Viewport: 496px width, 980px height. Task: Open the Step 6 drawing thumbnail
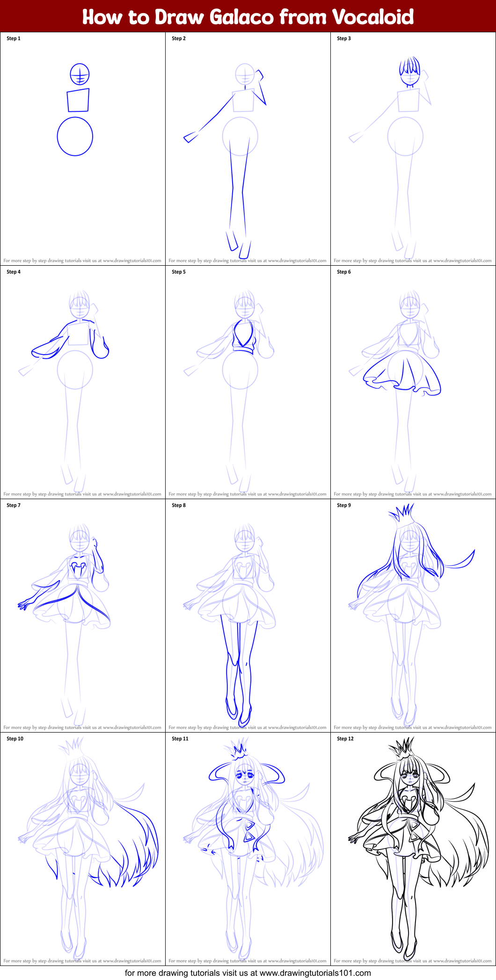[413, 382]
